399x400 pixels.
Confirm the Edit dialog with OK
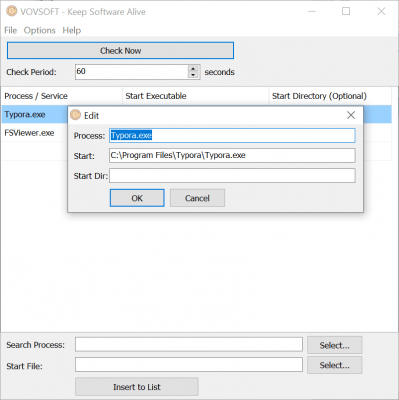[x=137, y=198]
